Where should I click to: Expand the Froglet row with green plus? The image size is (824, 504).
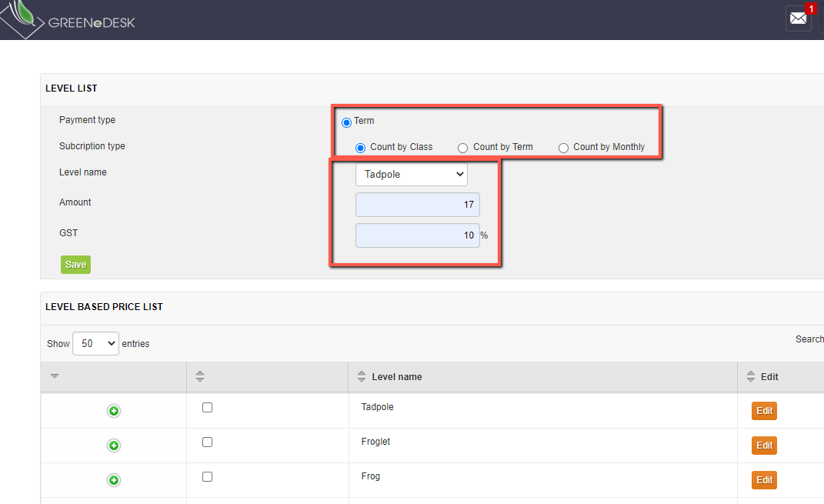[114, 446]
